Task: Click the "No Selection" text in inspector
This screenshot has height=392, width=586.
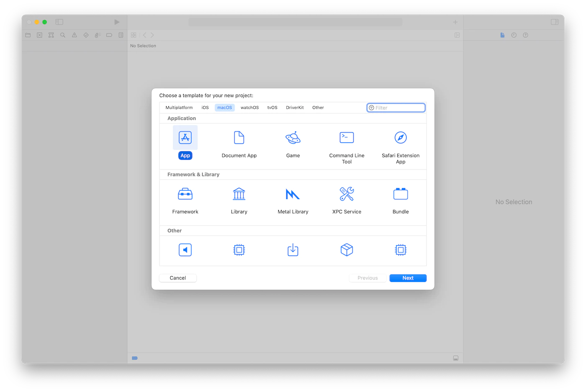Action: pyautogui.click(x=514, y=202)
